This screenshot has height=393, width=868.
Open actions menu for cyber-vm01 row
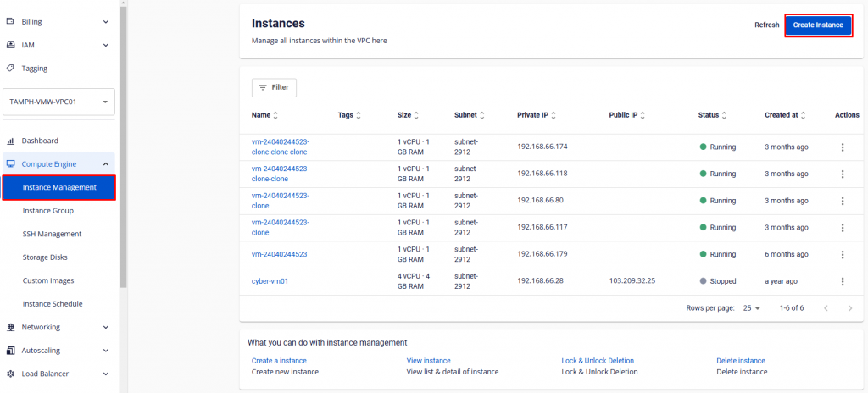[842, 281]
